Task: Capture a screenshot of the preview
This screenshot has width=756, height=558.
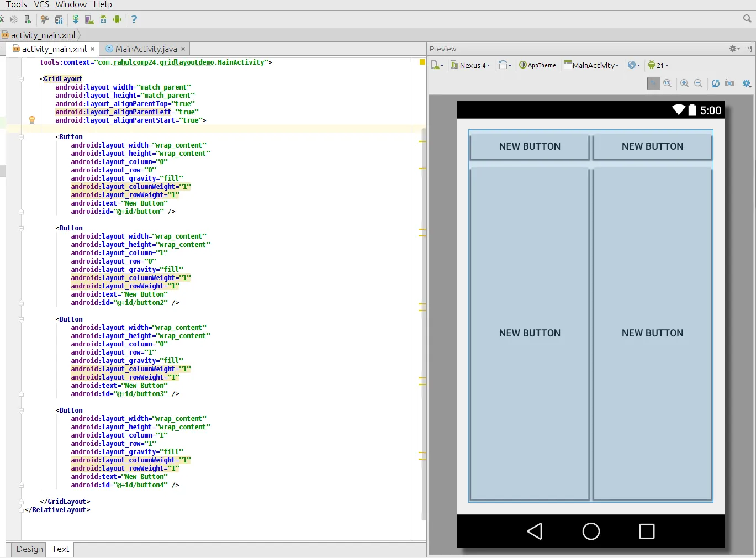Action: click(x=729, y=83)
